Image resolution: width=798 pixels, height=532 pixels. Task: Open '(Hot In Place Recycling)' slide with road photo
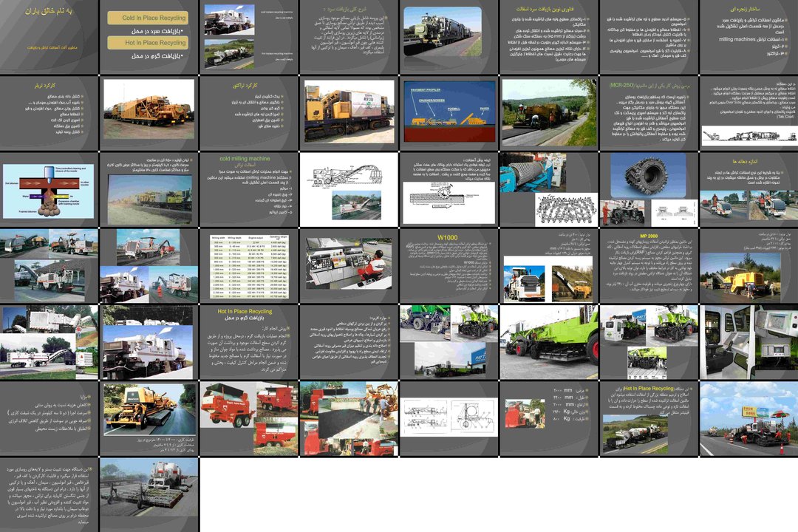pyautogui.click(x=648, y=418)
